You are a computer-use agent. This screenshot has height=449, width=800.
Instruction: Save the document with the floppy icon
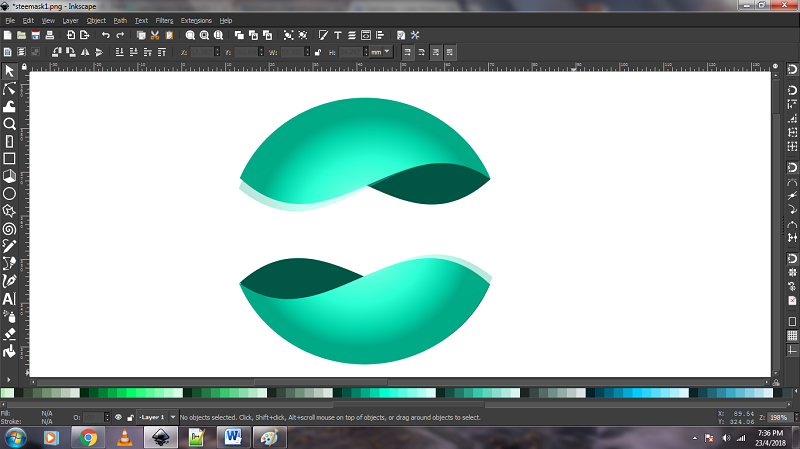(x=36, y=35)
